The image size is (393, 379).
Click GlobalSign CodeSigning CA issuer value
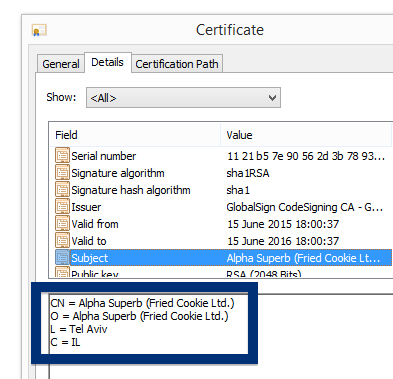[305, 207]
